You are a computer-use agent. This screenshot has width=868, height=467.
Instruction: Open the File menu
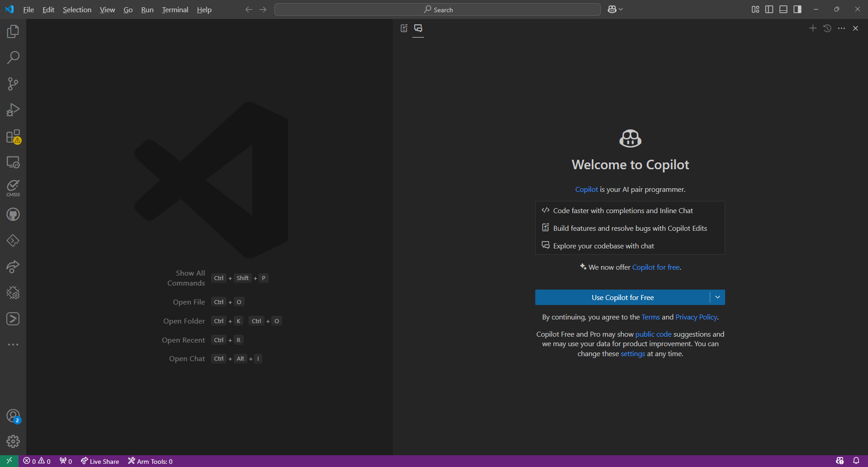point(28,10)
